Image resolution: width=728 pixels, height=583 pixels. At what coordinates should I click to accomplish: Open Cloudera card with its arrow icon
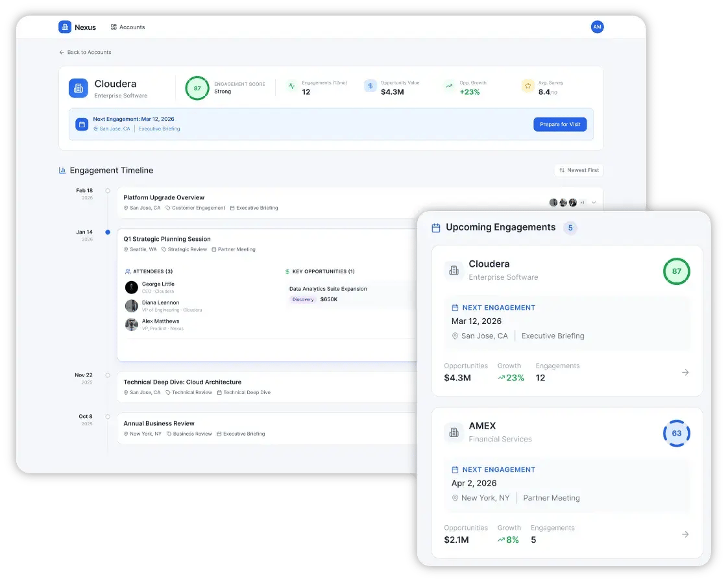click(x=685, y=372)
